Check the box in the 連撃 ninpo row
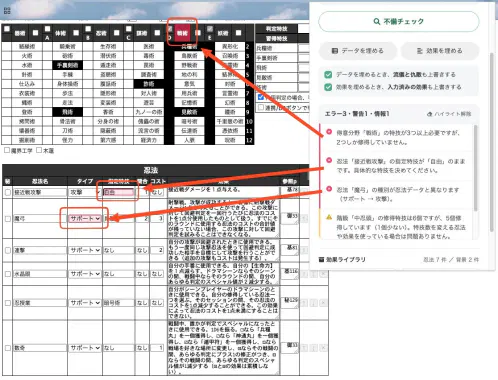The height and width of the screenshot is (380, 498). [x=8, y=250]
